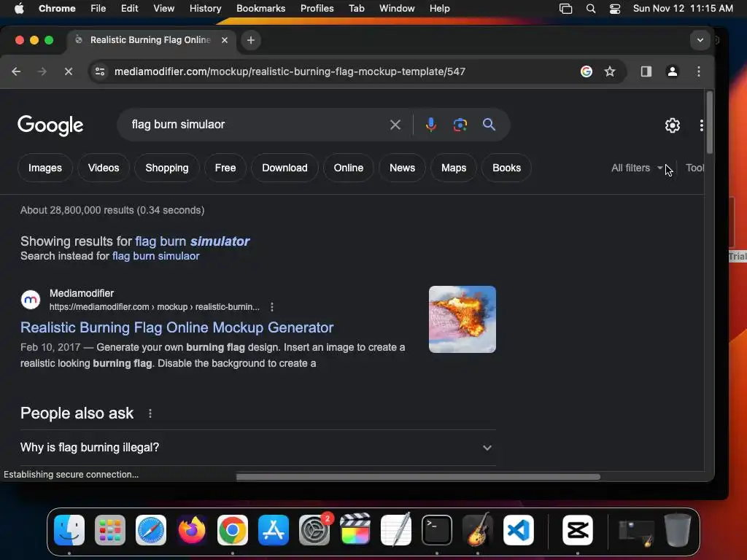Screen dimensions: 747x560
Task: Clear the search query with X
Action: coord(395,125)
